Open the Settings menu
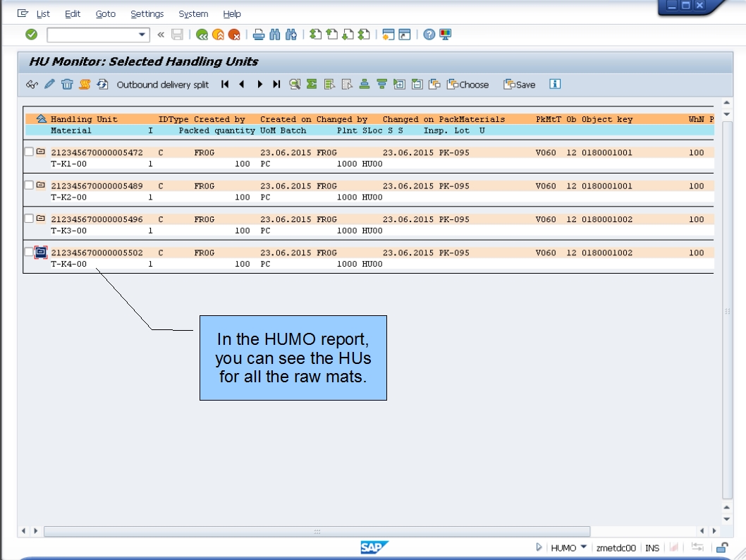 point(147,14)
